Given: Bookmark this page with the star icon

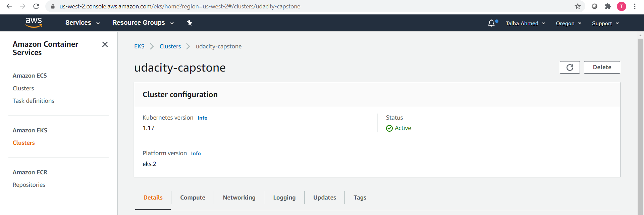Looking at the screenshot, I should [578, 6].
